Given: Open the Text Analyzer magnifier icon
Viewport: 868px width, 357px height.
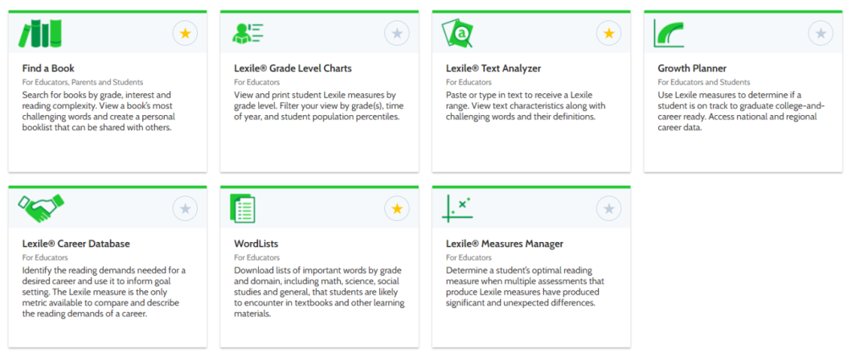Looking at the screenshot, I should [x=458, y=34].
